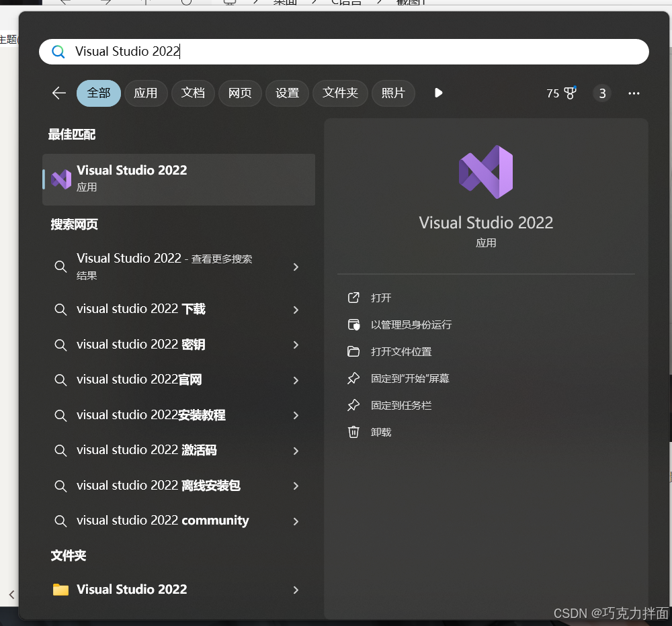Expand chevron for visual studio 2022安装教程
The width and height of the screenshot is (672, 626).
point(296,416)
